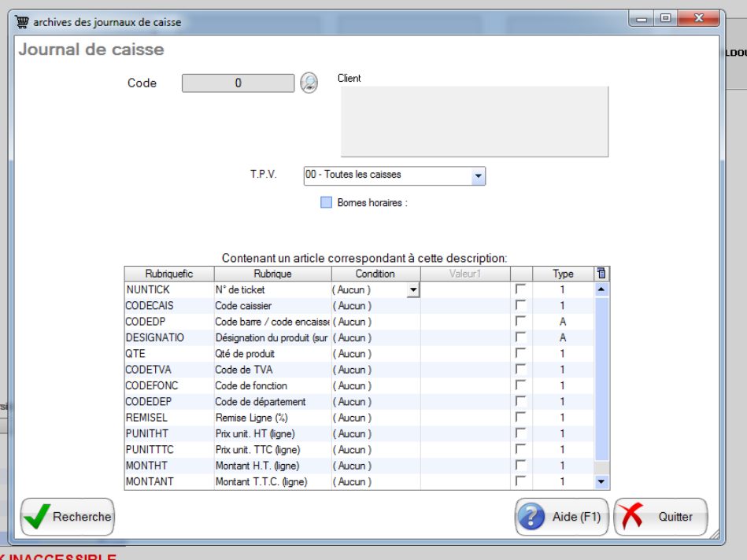This screenshot has width=747, height=560.
Task: Click the Code input field
Action: pos(238,83)
